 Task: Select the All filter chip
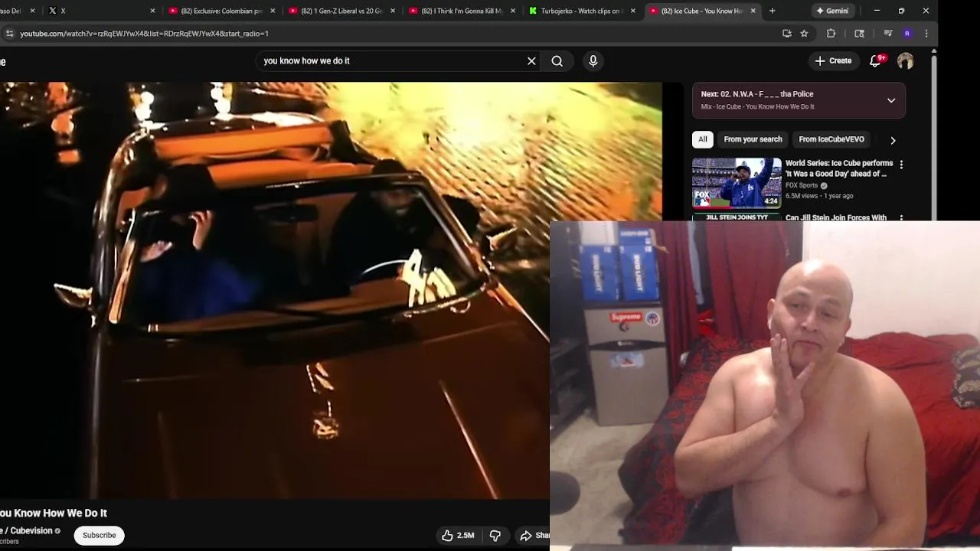(x=703, y=139)
